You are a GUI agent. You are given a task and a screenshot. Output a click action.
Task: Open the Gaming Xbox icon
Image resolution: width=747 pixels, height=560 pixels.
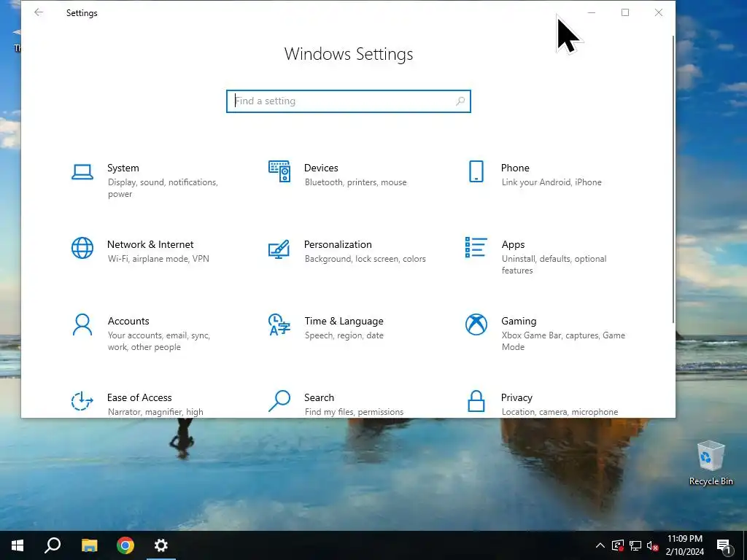coord(476,324)
